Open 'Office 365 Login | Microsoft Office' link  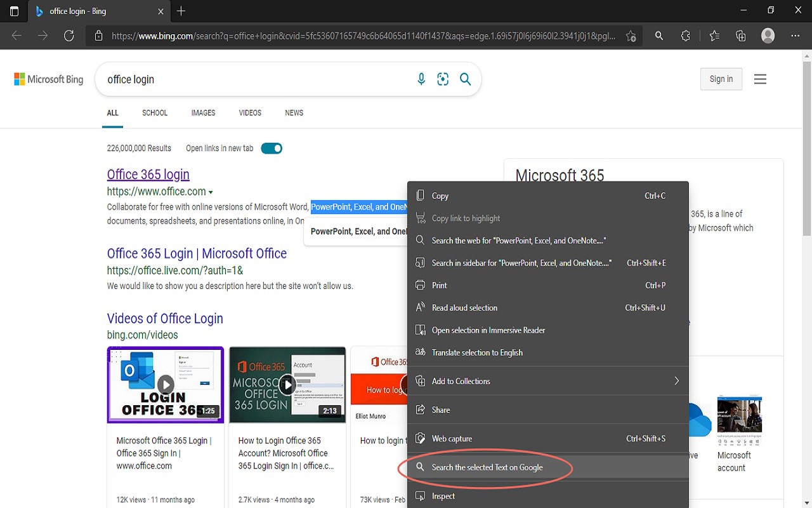(197, 253)
